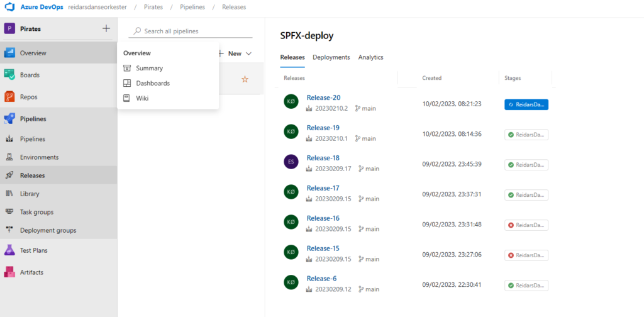
Task: Click the Overview sidebar icon
Action: tap(9, 53)
